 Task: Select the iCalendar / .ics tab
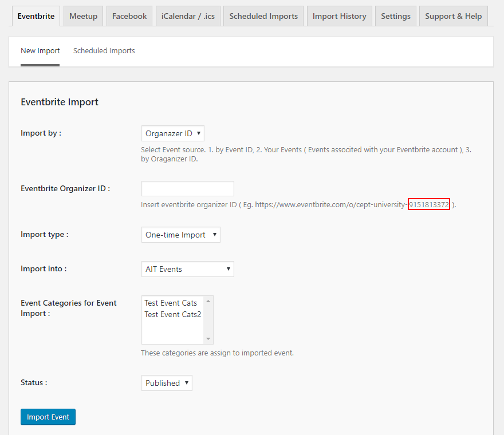(x=188, y=16)
